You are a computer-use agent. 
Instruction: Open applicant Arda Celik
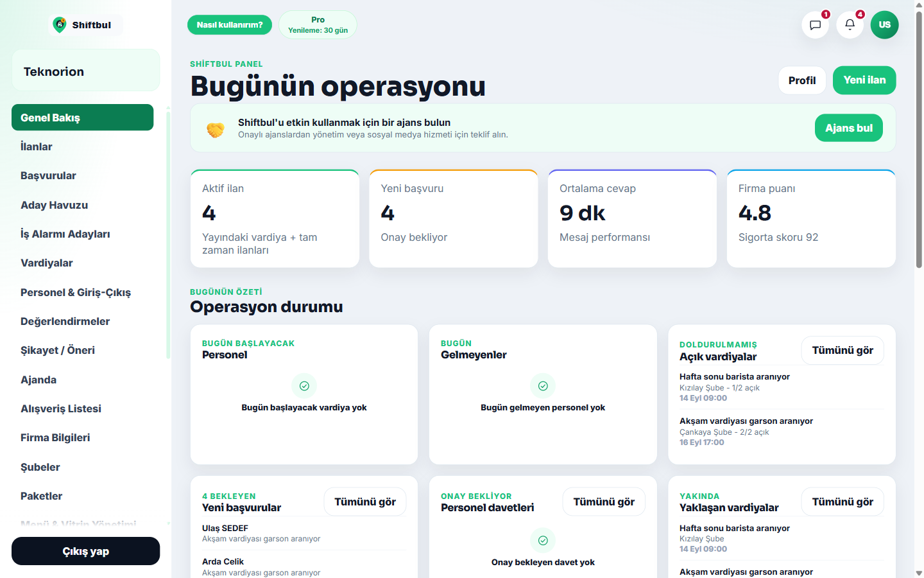[x=304, y=566]
